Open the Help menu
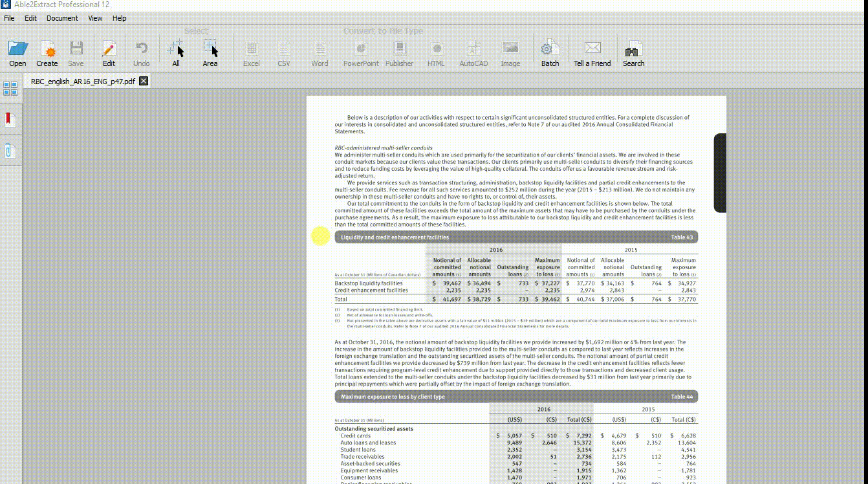The image size is (868, 484). (x=120, y=18)
